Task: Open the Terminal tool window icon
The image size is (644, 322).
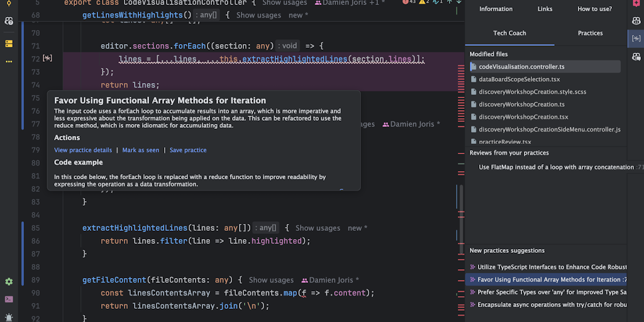Action: click(9, 299)
